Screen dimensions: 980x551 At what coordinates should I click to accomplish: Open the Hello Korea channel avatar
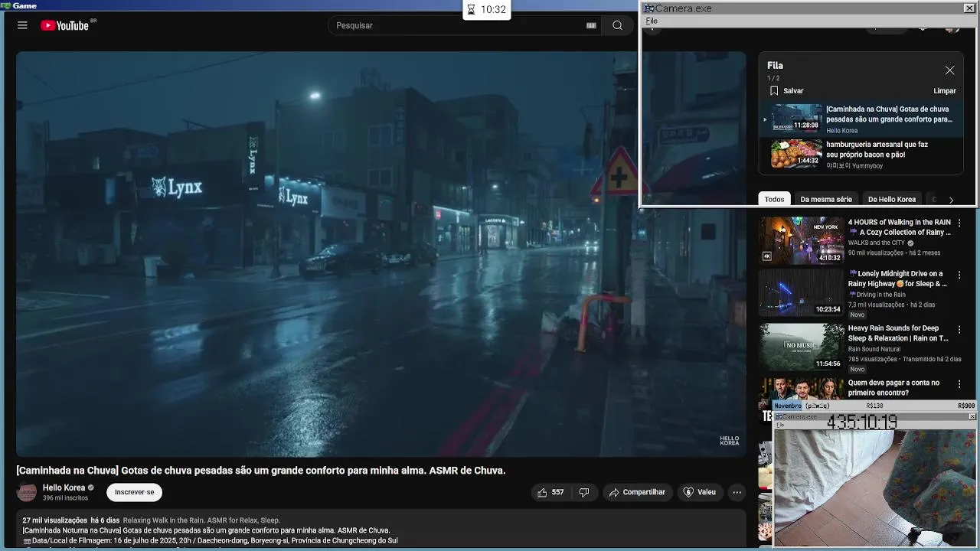[27, 492]
